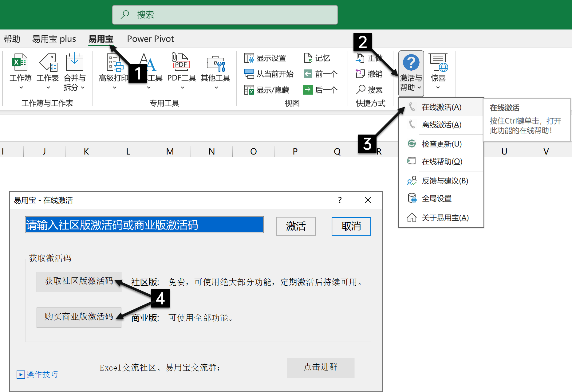Expand the 合并与拆分 dropdown chevron
The width and height of the screenshot is (572, 392).
(x=83, y=88)
